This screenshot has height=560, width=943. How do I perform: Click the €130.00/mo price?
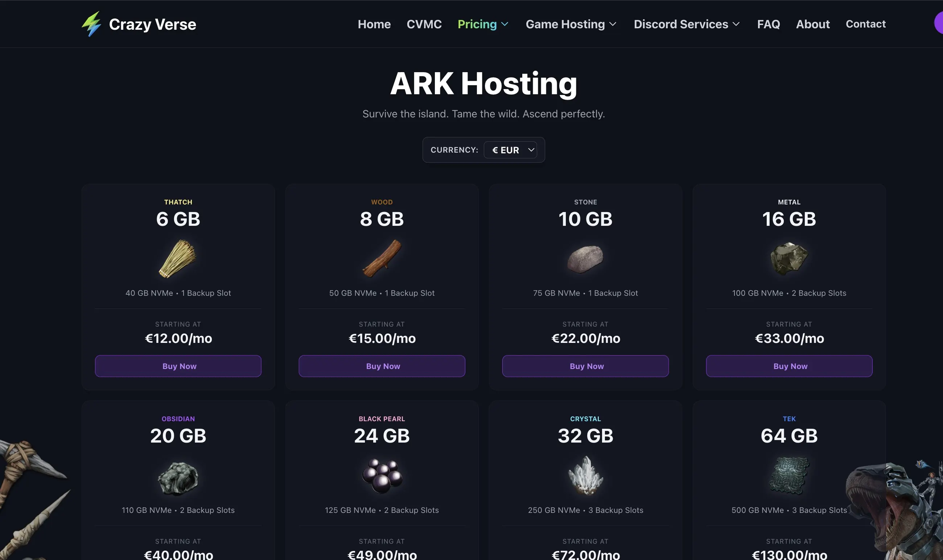tap(789, 555)
